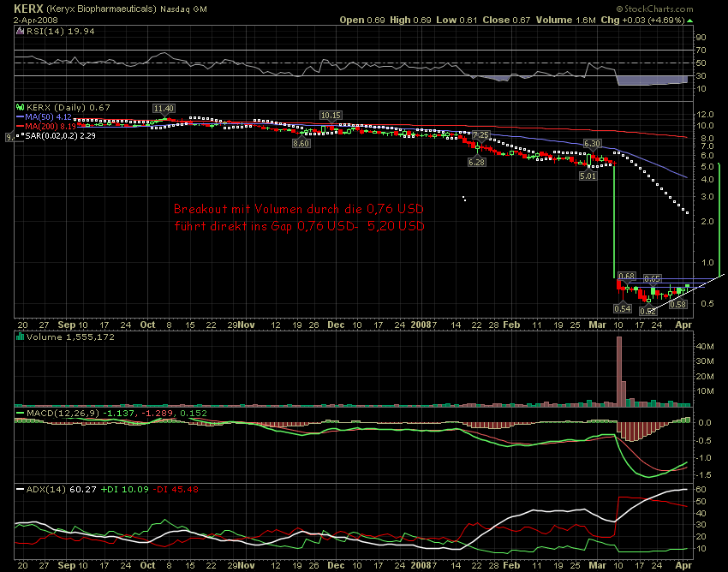Click the 0.68 price callout after the gap
This screenshot has height=572, width=728.
626,276
